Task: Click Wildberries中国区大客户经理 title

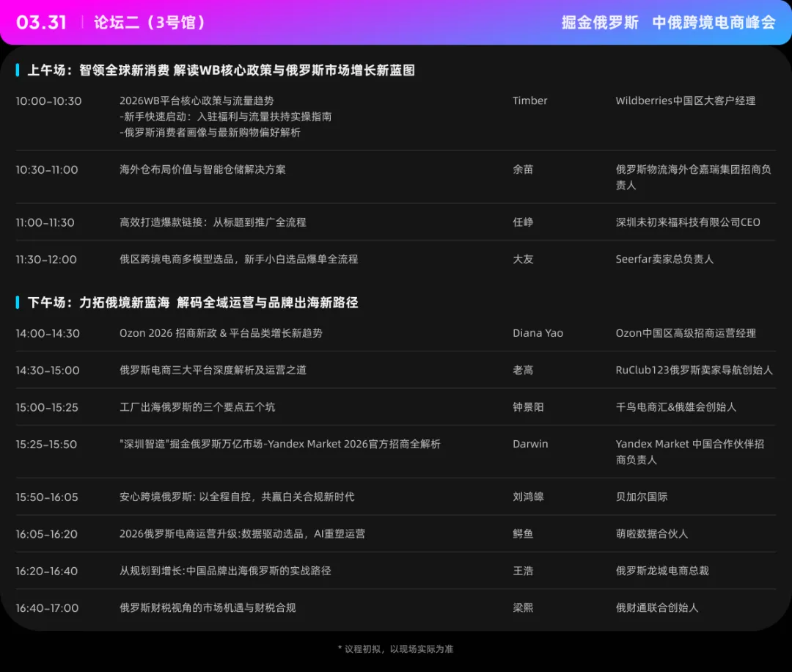Action: [686, 101]
